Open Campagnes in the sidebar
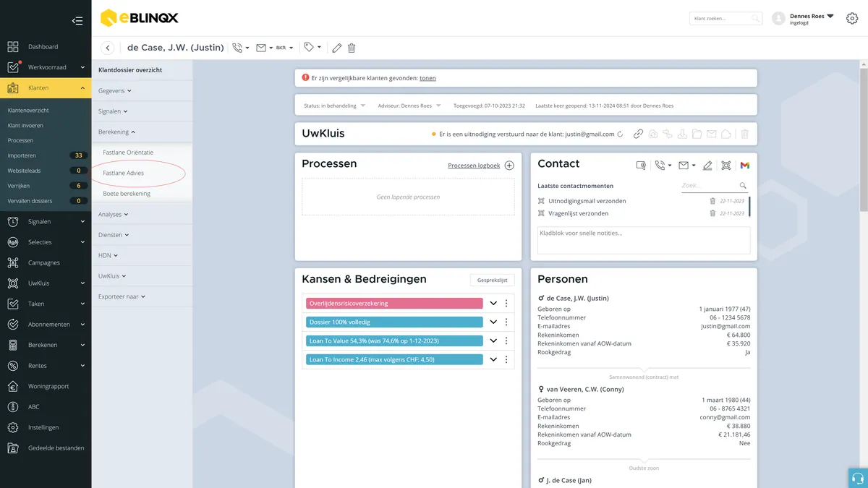This screenshot has height=488, width=868. pyautogui.click(x=46, y=263)
